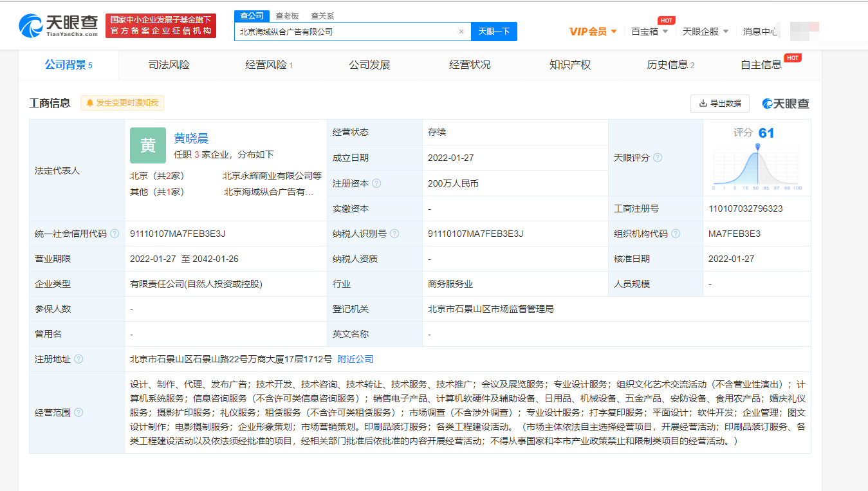This screenshot has height=491, width=868.
Task: Switch to the 公司发展 tab
Action: point(370,65)
